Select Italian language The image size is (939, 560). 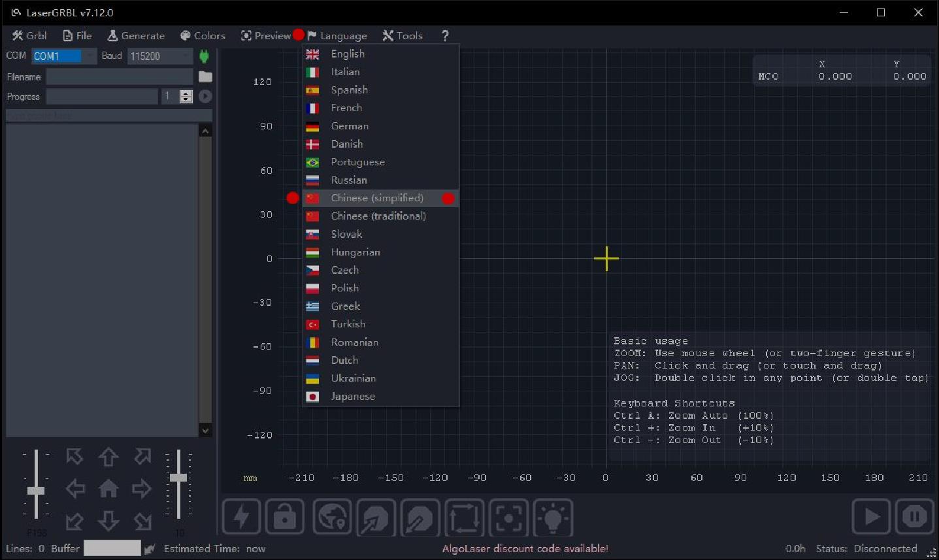tap(380, 72)
